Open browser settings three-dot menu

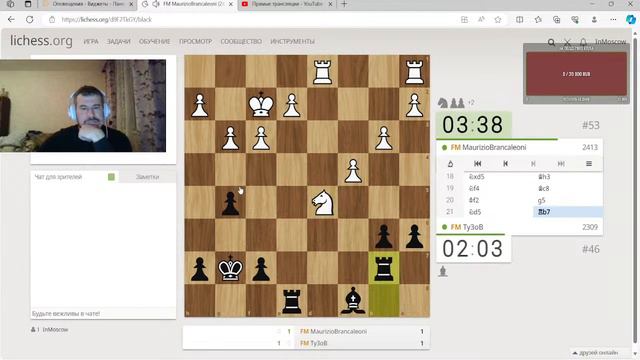[x=613, y=20]
